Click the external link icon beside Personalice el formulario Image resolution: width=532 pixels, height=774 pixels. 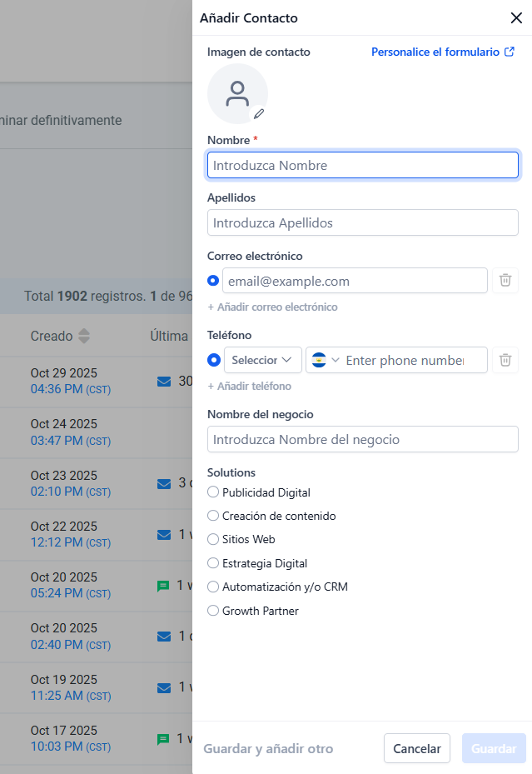(510, 52)
